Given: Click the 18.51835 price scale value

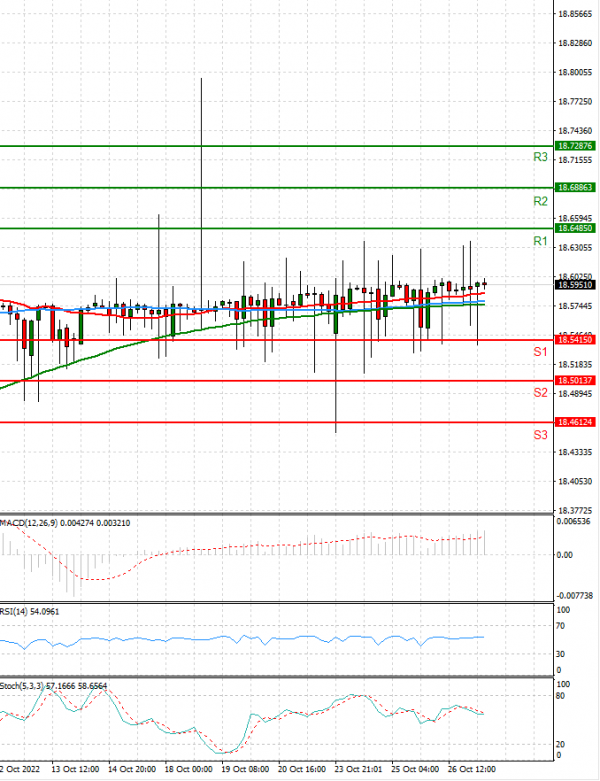Looking at the screenshot, I should click(x=575, y=365).
